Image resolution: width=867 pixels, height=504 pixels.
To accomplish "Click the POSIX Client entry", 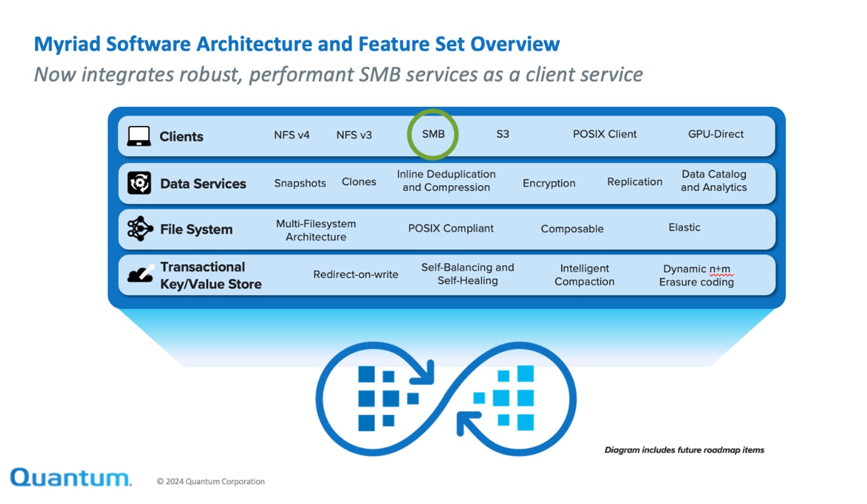I will point(605,134).
